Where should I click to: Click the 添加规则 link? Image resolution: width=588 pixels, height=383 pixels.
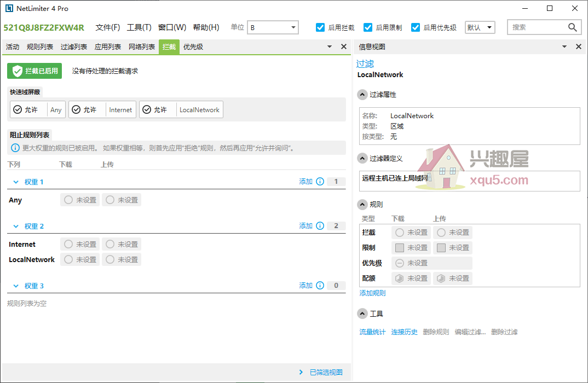[x=372, y=293]
